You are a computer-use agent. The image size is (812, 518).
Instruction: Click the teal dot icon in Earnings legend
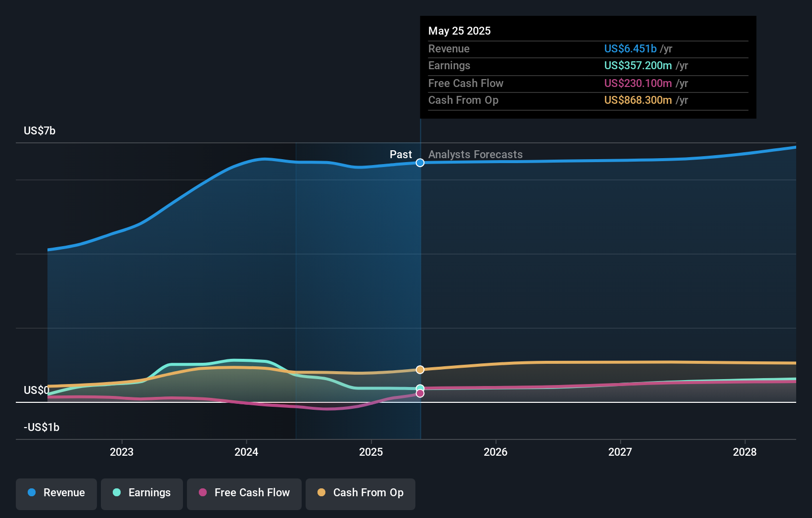(117, 492)
